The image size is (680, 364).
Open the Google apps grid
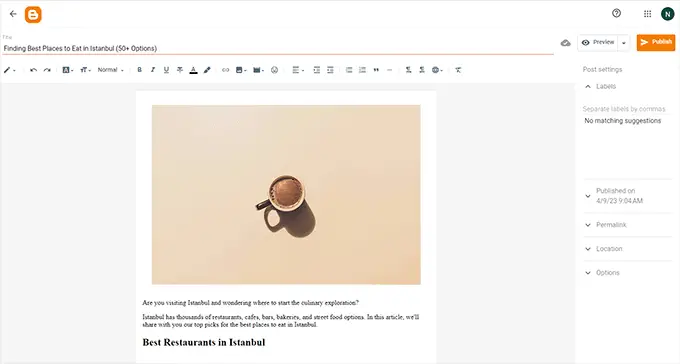tap(647, 14)
